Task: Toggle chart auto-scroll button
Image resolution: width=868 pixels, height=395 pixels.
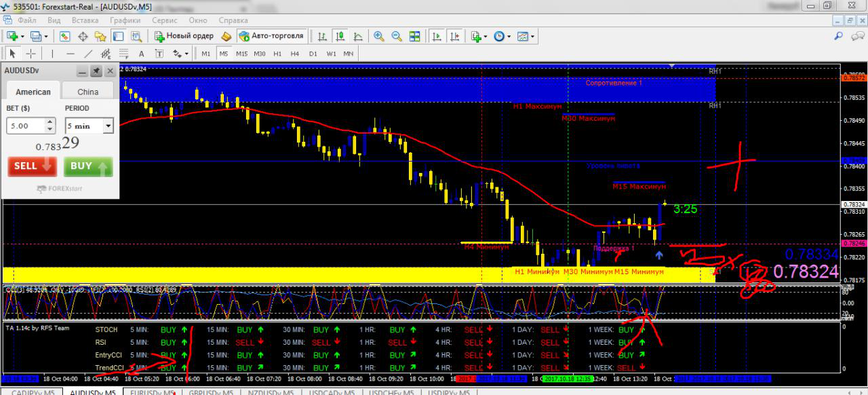Action: point(437,36)
